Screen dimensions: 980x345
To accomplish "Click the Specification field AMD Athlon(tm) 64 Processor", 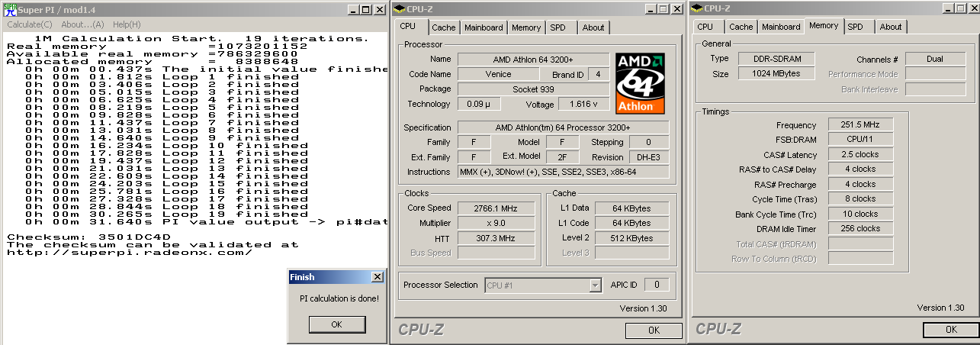I will [x=563, y=127].
